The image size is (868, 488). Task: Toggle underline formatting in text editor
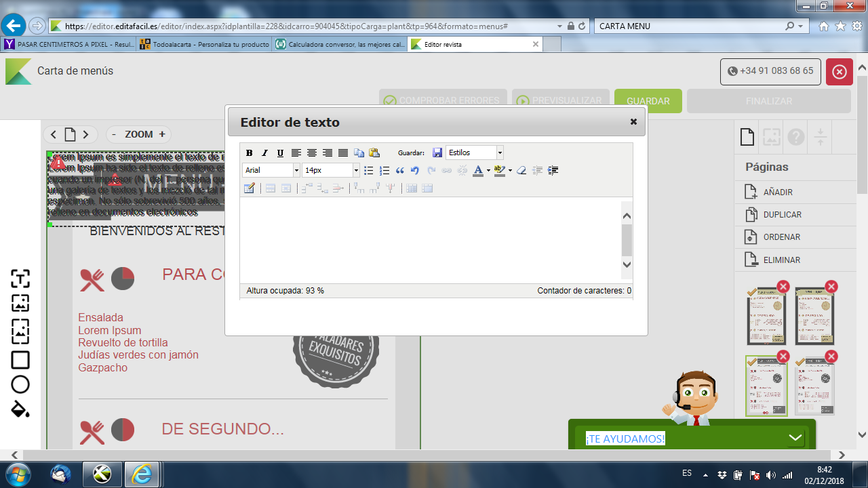click(x=281, y=153)
